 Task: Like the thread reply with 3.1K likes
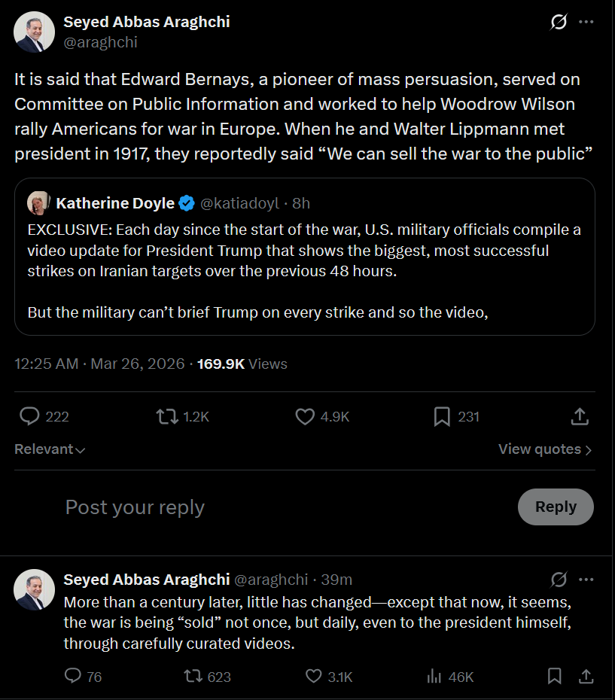point(314,677)
